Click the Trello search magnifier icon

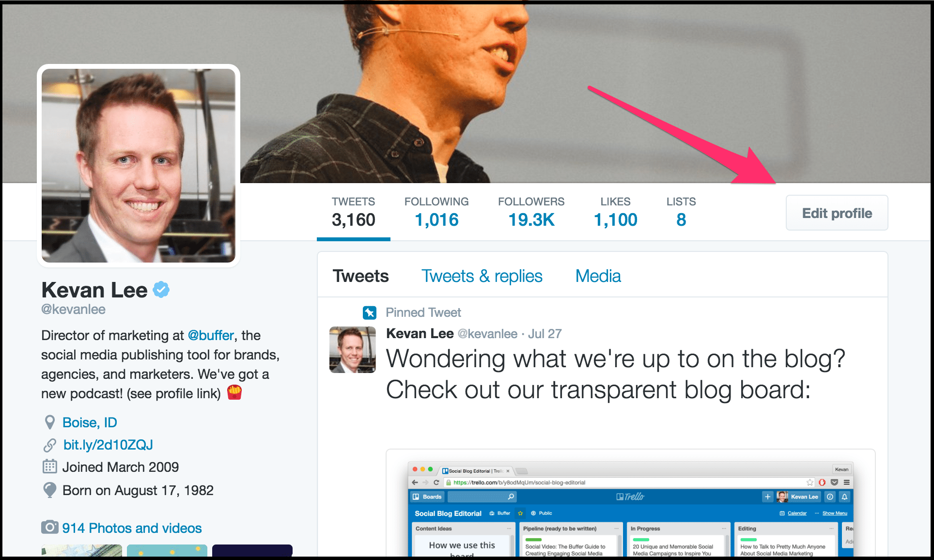point(511,497)
